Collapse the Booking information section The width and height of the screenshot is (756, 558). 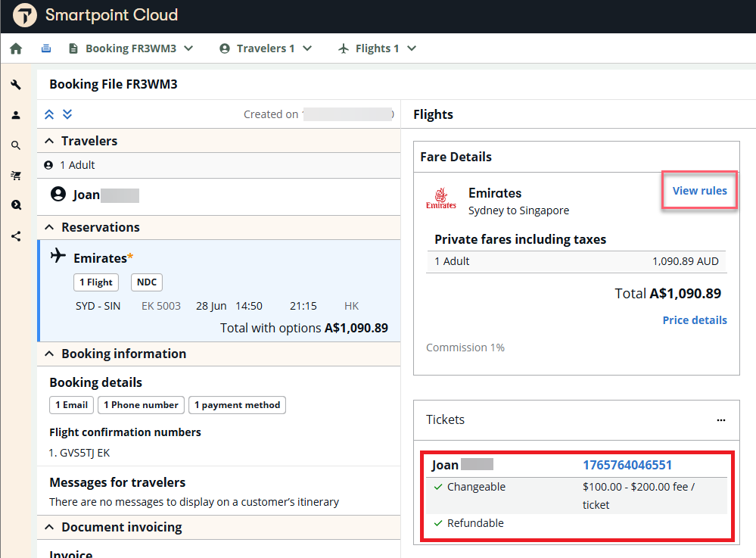50,354
